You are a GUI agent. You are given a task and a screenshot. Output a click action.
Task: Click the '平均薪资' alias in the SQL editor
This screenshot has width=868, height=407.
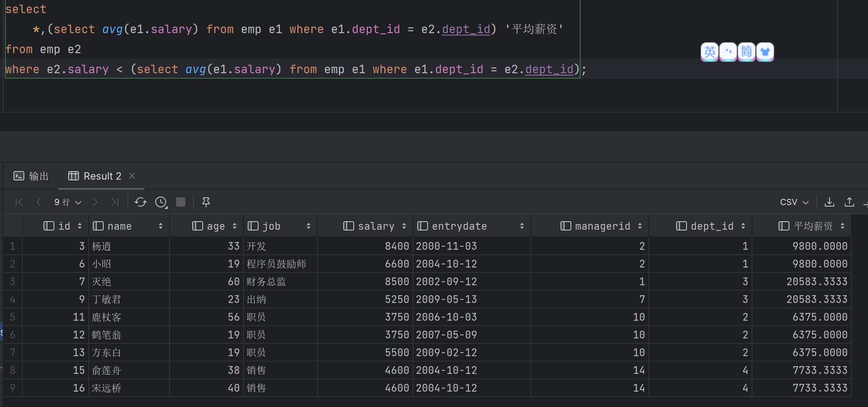(534, 29)
